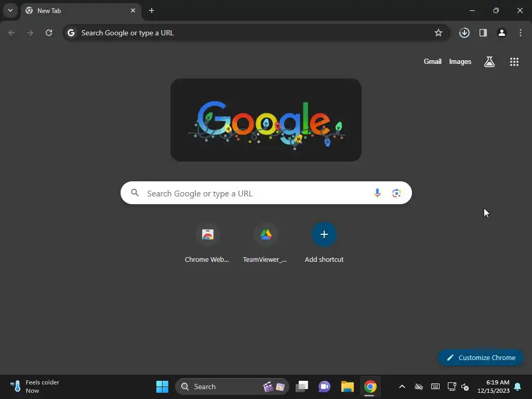
Task: Click the Customize Chrome button
Action: (481, 357)
